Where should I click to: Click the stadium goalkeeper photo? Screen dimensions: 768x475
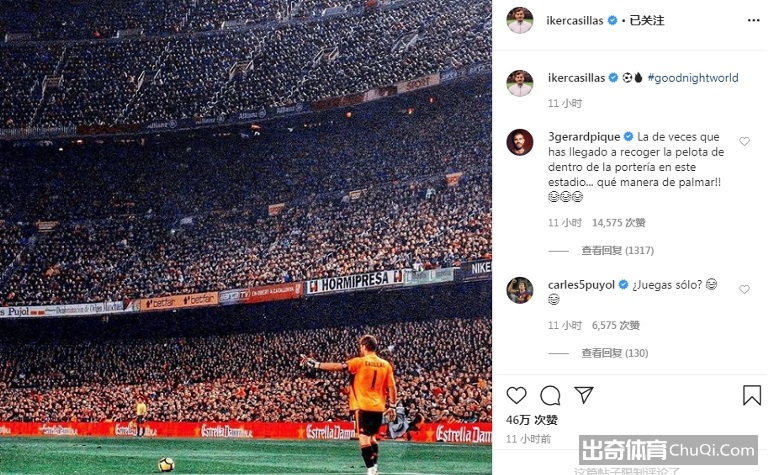(x=246, y=238)
